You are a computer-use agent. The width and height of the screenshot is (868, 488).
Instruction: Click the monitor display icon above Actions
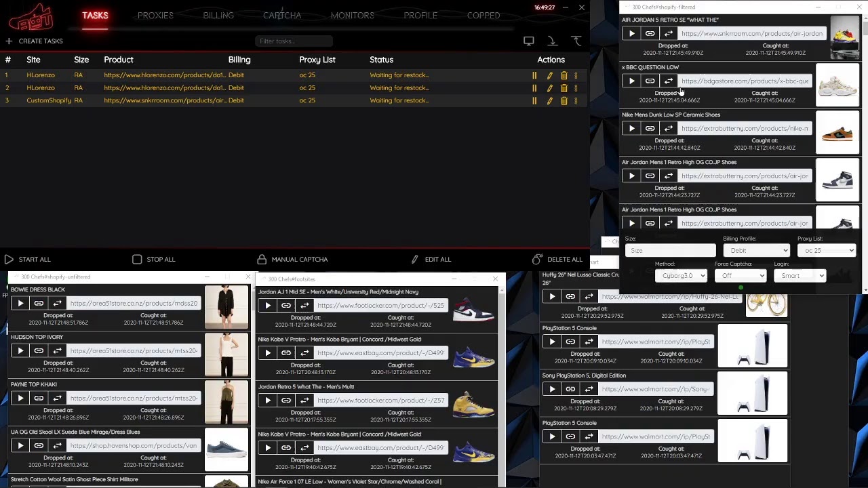[529, 41]
